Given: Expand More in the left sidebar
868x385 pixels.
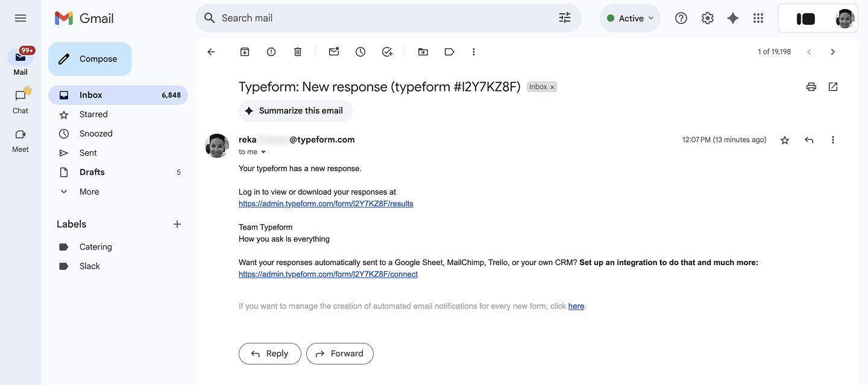Looking at the screenshot, I should pos(89,192).
